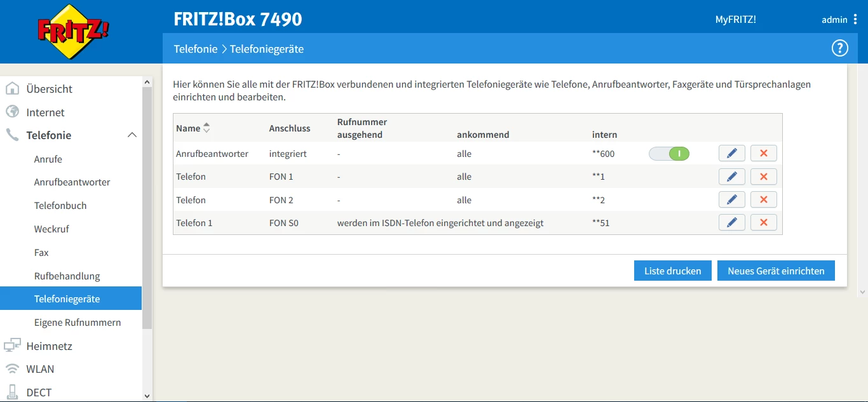Click the sidebar scrollbar thumb
Image resolution: width=868 pixels, height=402 pixels.
coord(147,208)
